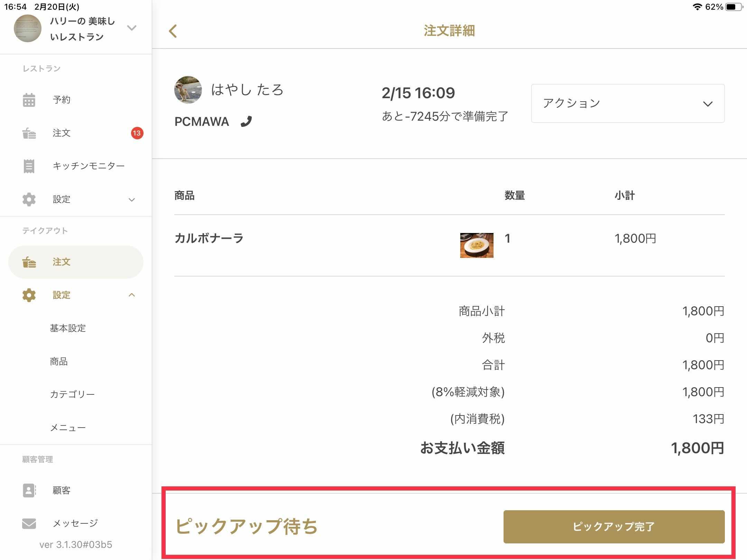Select 基本設定 in the sidebar
This screenshot has height=560, width=747.
(68, 328)
